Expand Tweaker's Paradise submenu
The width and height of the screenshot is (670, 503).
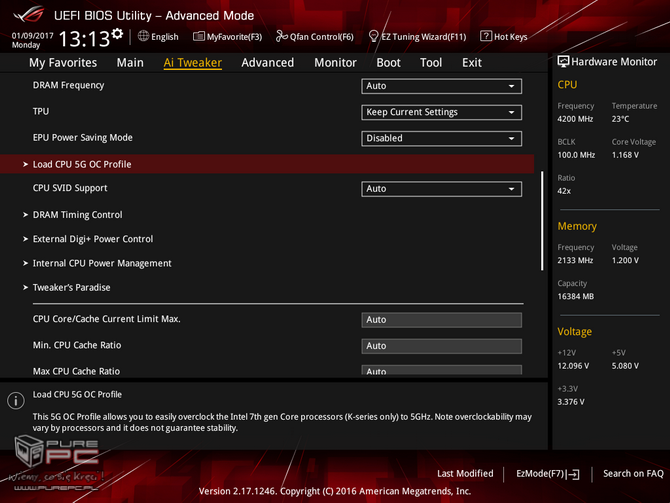coord(71,288)
